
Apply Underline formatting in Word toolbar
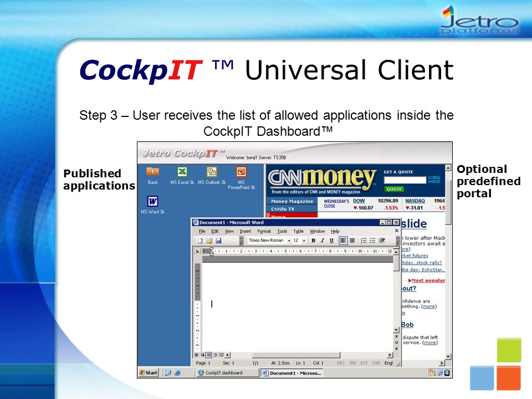click(331, 241)
